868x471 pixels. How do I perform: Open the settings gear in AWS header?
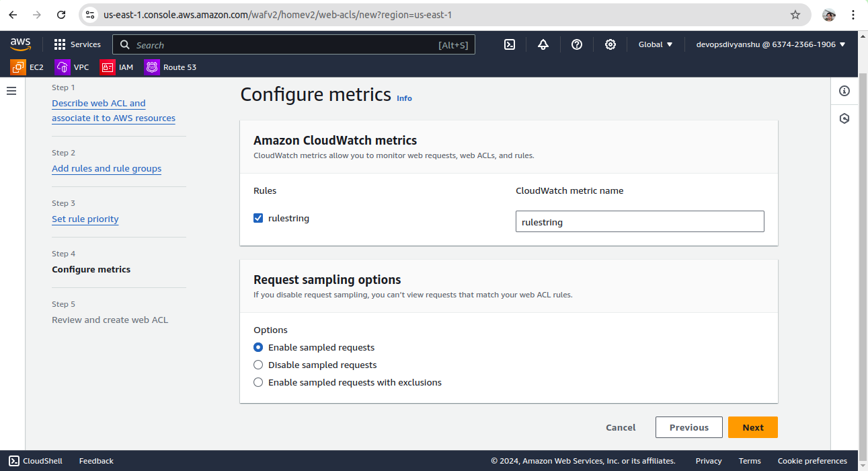(610, 44)
